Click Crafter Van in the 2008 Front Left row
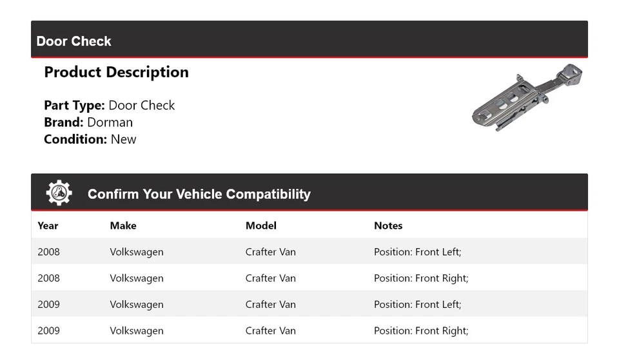Image resolution: width=619 pixels, height=364 pixels. [271, 252]
